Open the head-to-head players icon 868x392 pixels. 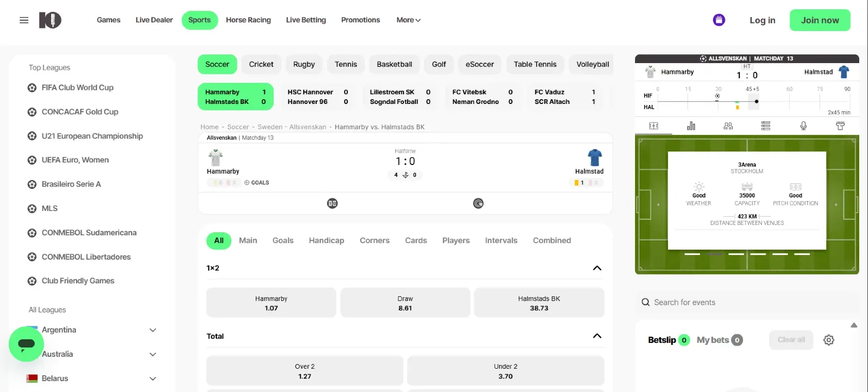(x=729, y=126)
